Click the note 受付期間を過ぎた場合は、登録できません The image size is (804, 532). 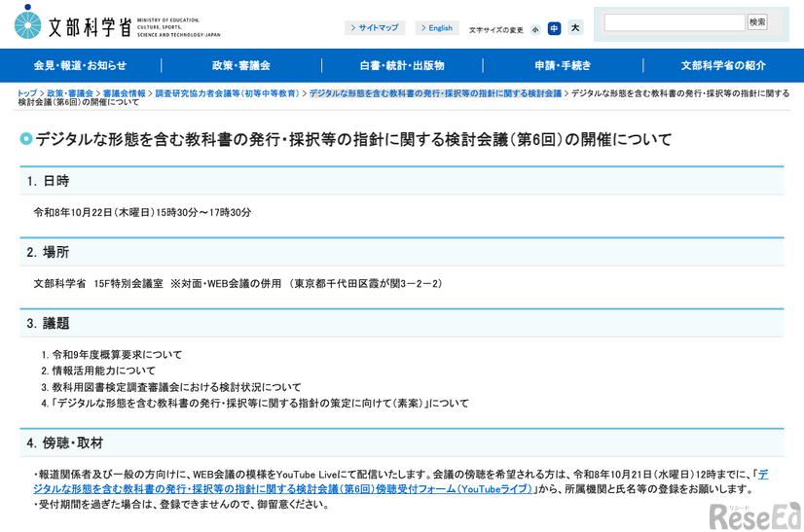181,505
